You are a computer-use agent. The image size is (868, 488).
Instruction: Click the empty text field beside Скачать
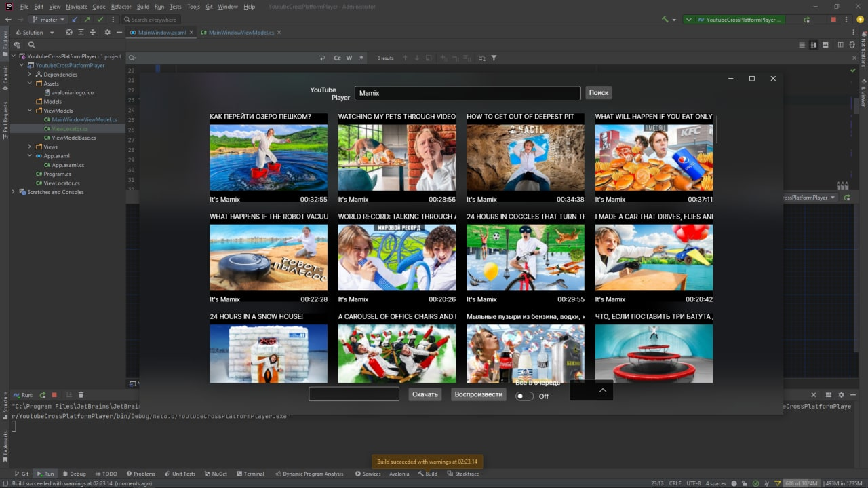click(x=354, y=394)
